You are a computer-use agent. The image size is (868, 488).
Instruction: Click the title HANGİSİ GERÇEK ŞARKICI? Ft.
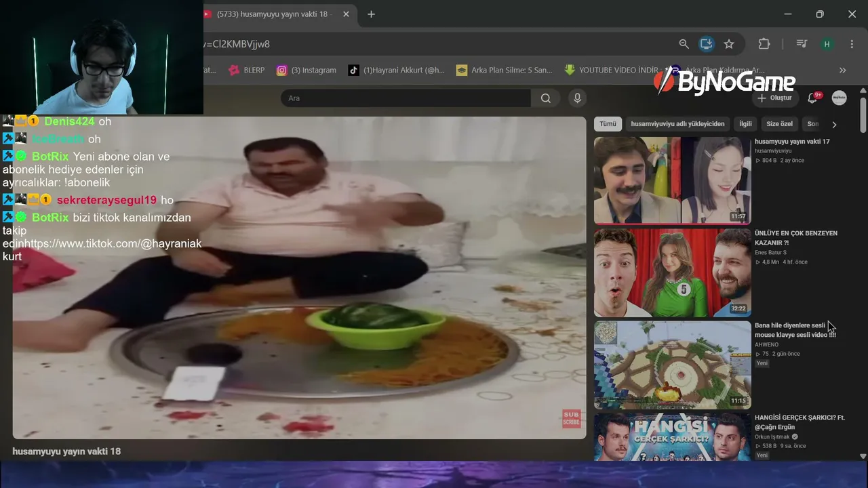pos(800,422)
